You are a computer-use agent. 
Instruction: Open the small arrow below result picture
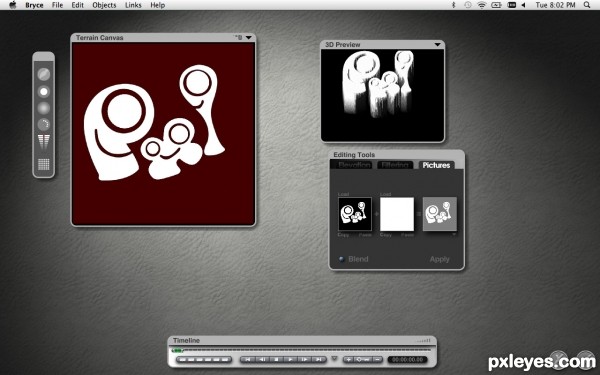(x=454, y=234)
